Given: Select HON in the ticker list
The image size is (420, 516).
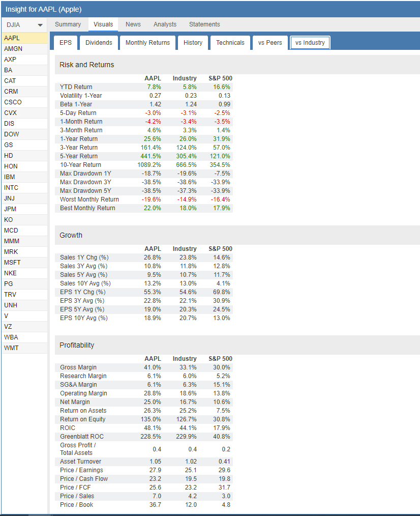Looking at the screenshot, I should 24,166.
